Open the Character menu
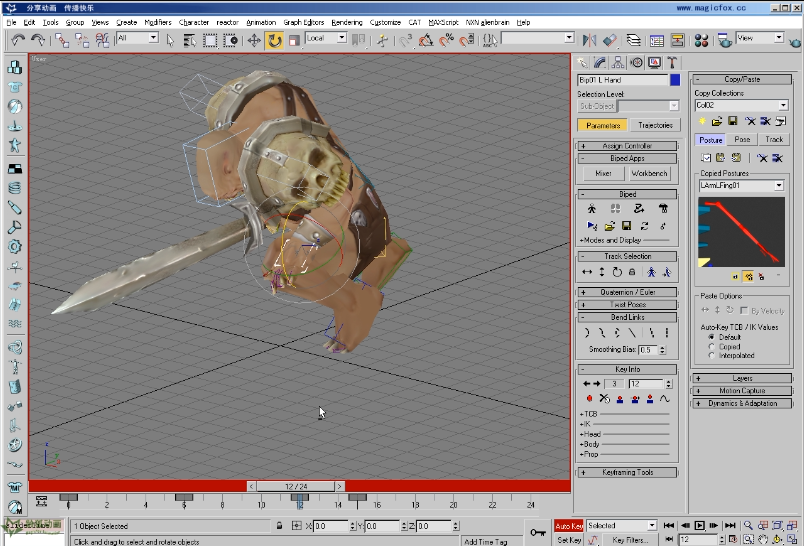Screen dimensions: 804x546 [x=194, y=23]
